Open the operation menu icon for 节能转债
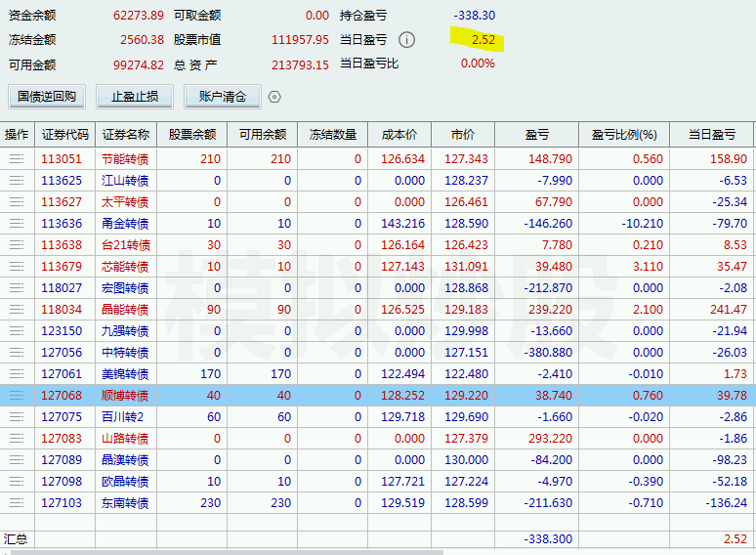This screenshot has width=756, height=555. [17, 159]
